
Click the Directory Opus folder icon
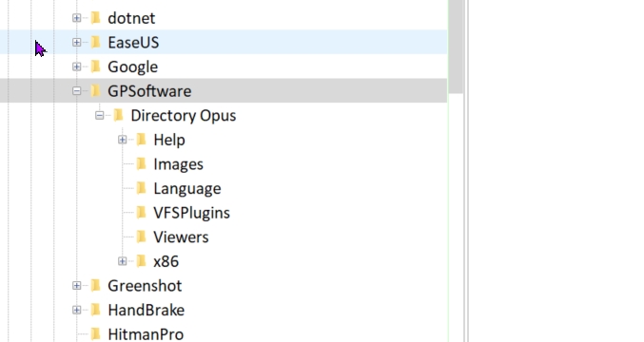coord(119,115)
